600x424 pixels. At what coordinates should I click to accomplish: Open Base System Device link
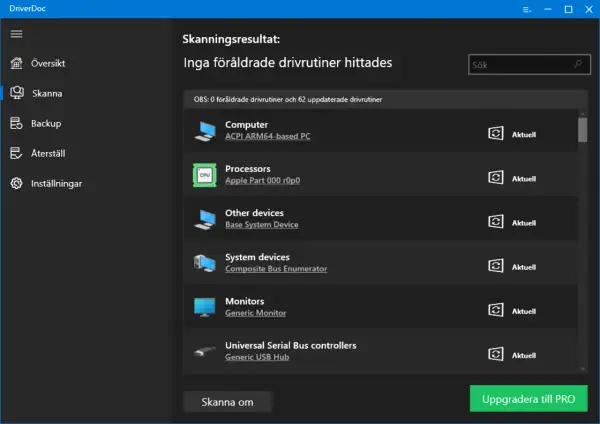[262, 225]
